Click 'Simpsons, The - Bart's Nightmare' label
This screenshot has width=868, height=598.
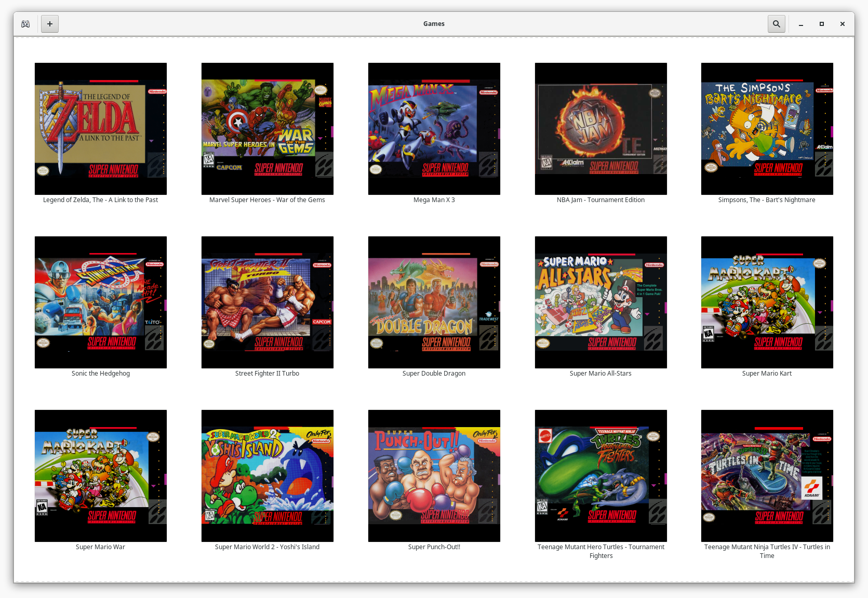coord(767,200)
